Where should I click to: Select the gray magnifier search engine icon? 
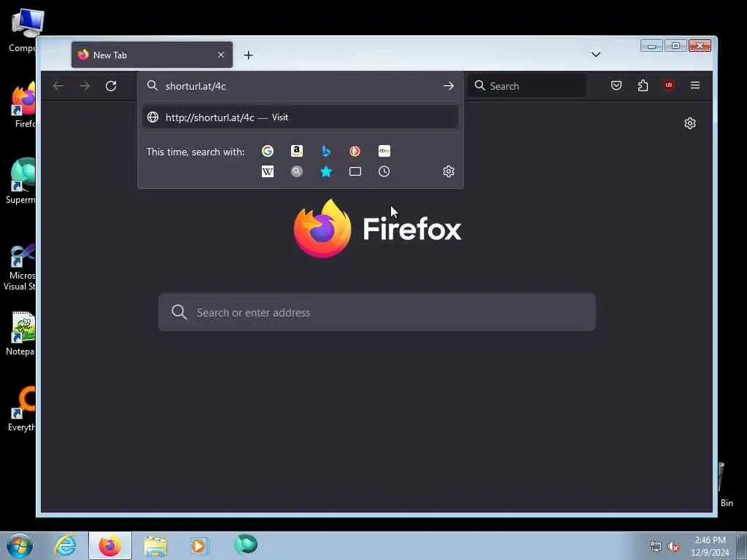click(297, 171)
